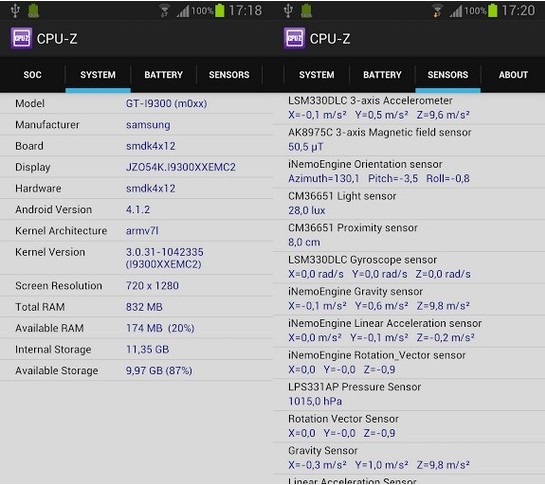Open the BATTERY tab in right screen

(382, 75)
